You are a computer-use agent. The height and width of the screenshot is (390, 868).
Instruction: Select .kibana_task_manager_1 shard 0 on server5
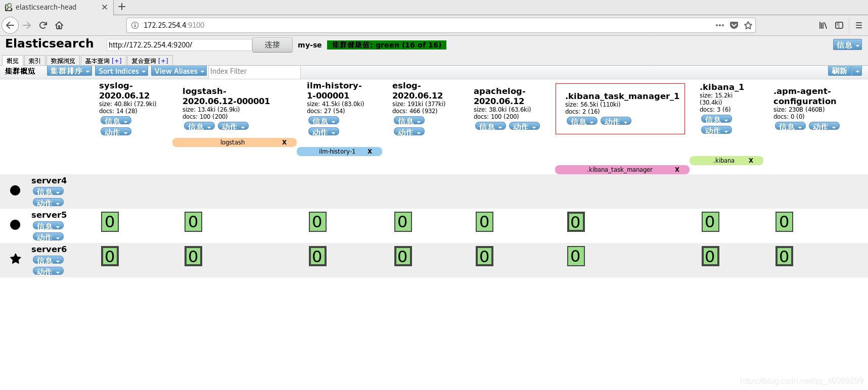[576, 222]
